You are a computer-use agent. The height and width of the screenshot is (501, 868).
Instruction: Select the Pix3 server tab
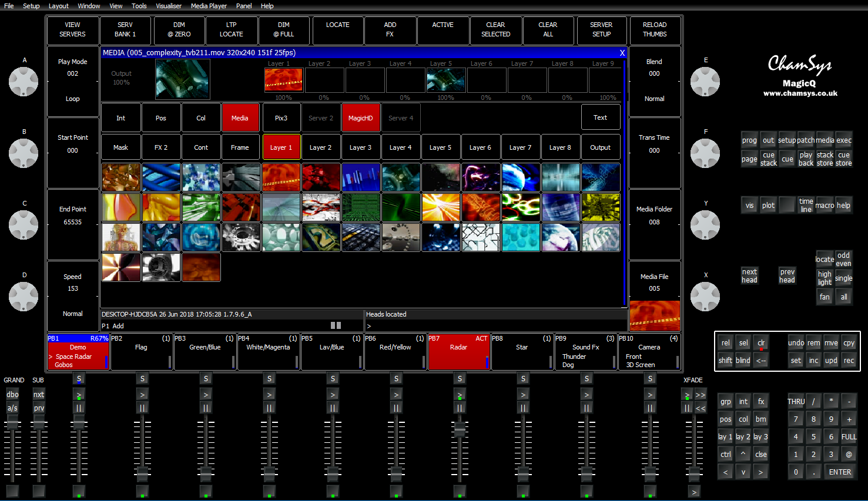click(281, 118)
